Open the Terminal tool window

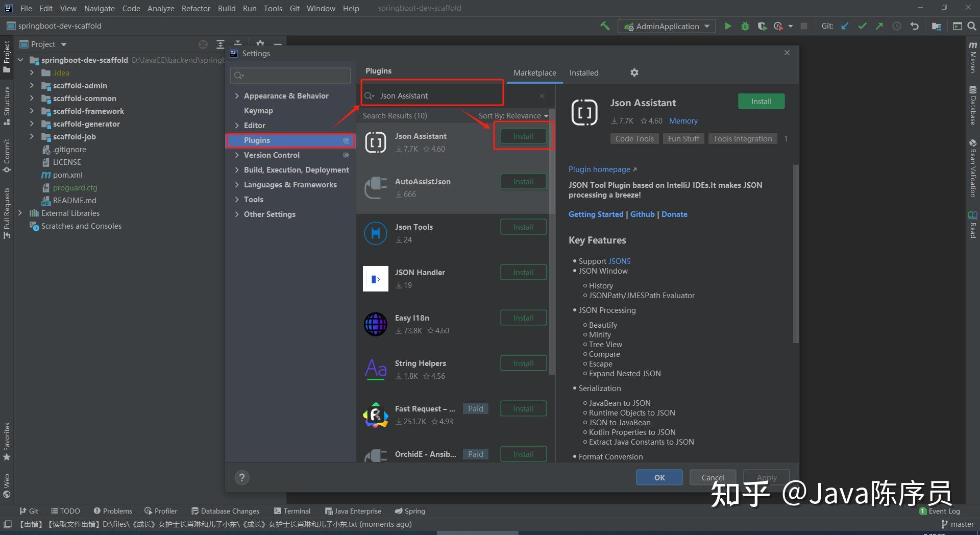tap(292, 510)
